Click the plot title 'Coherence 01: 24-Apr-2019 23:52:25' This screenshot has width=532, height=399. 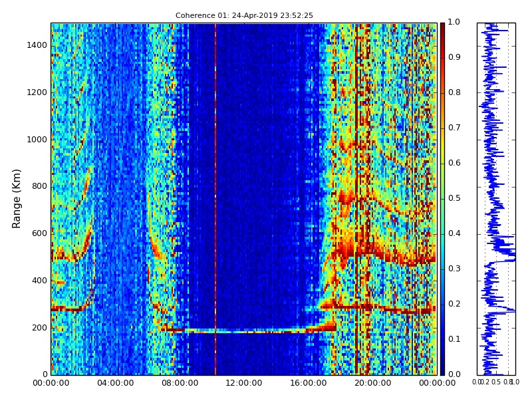244,15
